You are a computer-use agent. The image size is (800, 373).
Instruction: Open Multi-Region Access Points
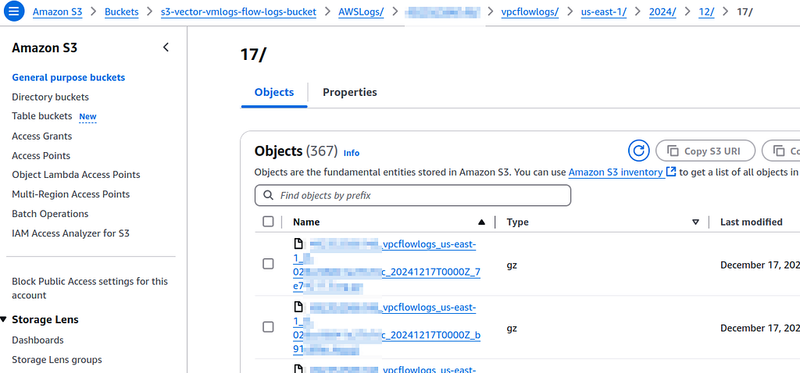pos(71,194)
